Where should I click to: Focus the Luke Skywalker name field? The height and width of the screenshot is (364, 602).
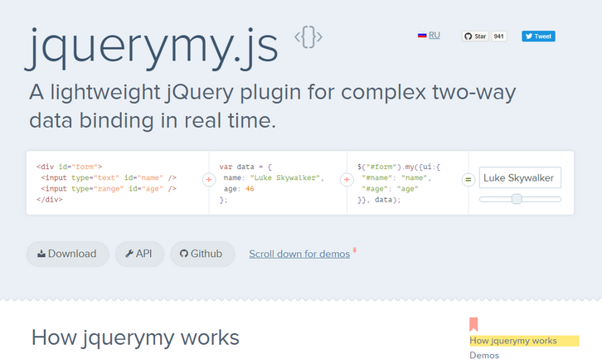click(520, 177)
